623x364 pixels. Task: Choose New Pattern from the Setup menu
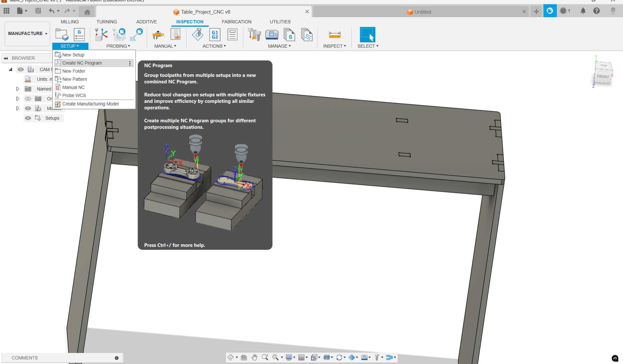(x=94, y=79)
